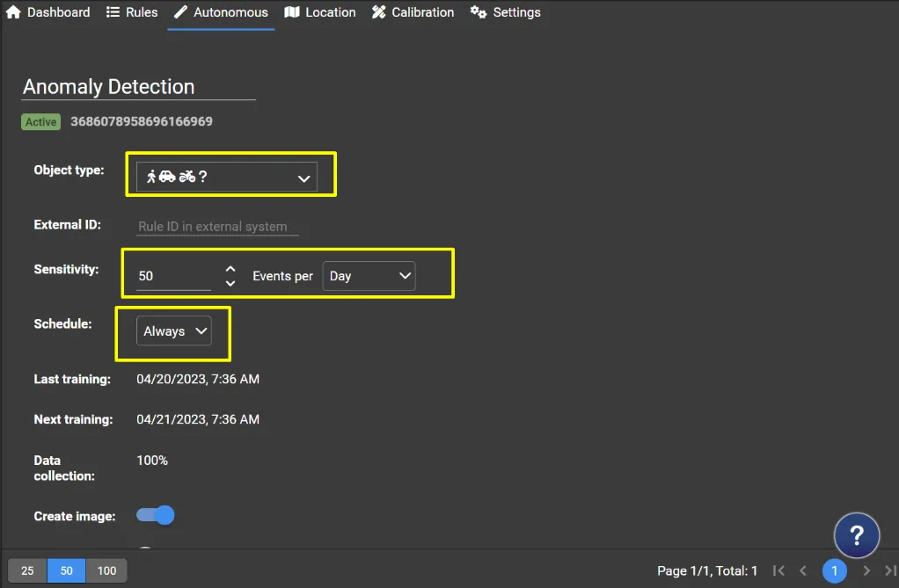Open the Settings tab

[505, 12]
